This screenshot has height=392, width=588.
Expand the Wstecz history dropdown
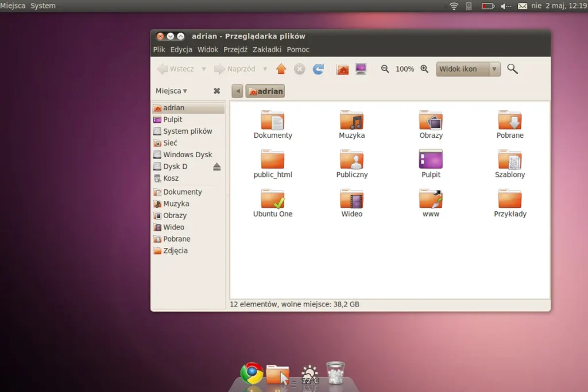[x=204, y=69]
